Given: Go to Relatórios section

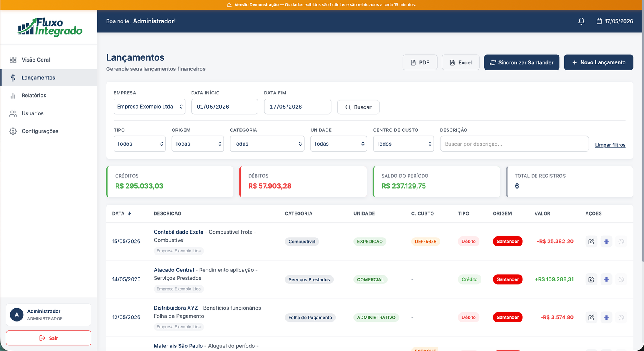Looking at the screenshot, I should [x=49, y=96].
